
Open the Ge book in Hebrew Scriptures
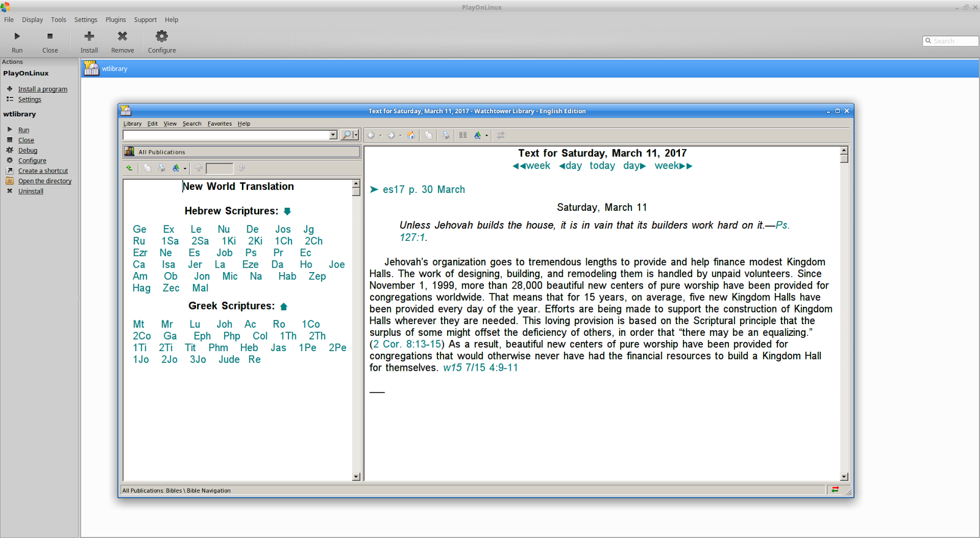tap(140, 230)
